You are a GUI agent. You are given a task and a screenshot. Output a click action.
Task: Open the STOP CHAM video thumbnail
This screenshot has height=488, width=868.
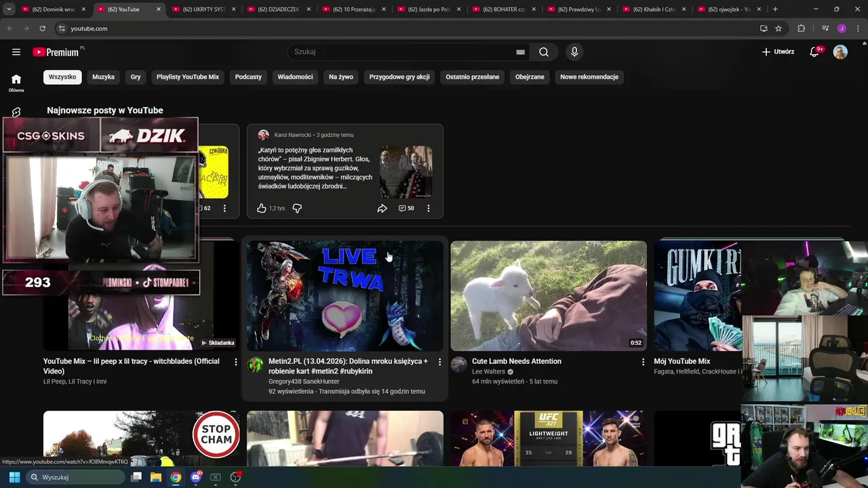pyautogui.click(x=141, y=438)
